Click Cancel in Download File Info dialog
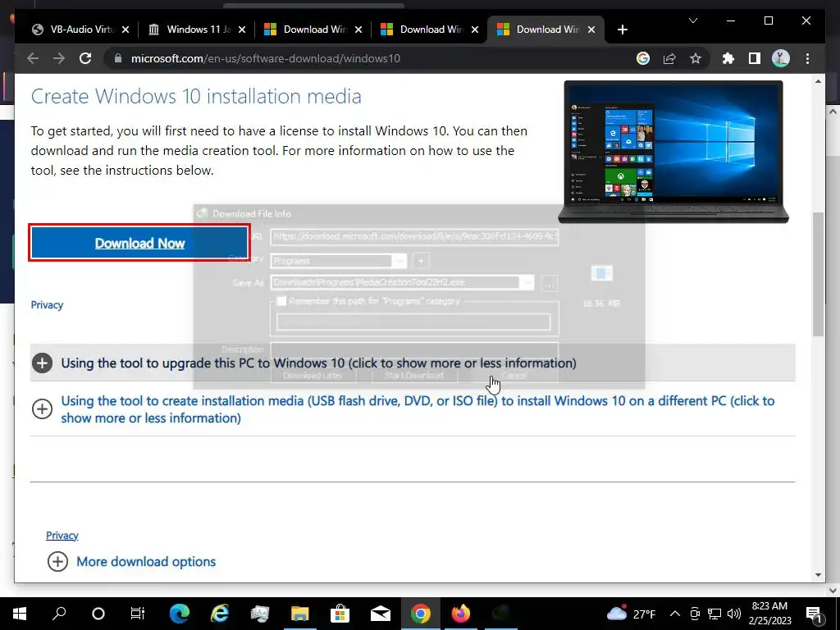The width and height of the screenshot is (840, 630). [515, 375]
